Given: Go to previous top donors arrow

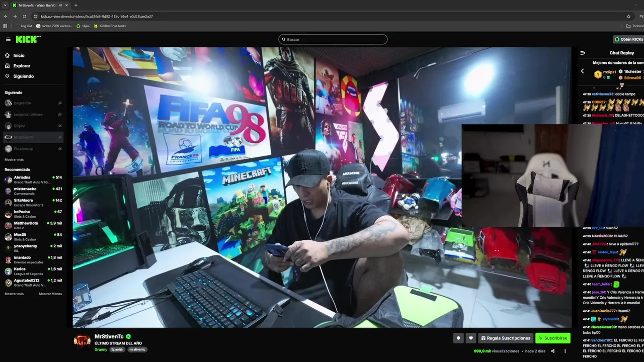Looking at the screenshot, I should (582, 71).
